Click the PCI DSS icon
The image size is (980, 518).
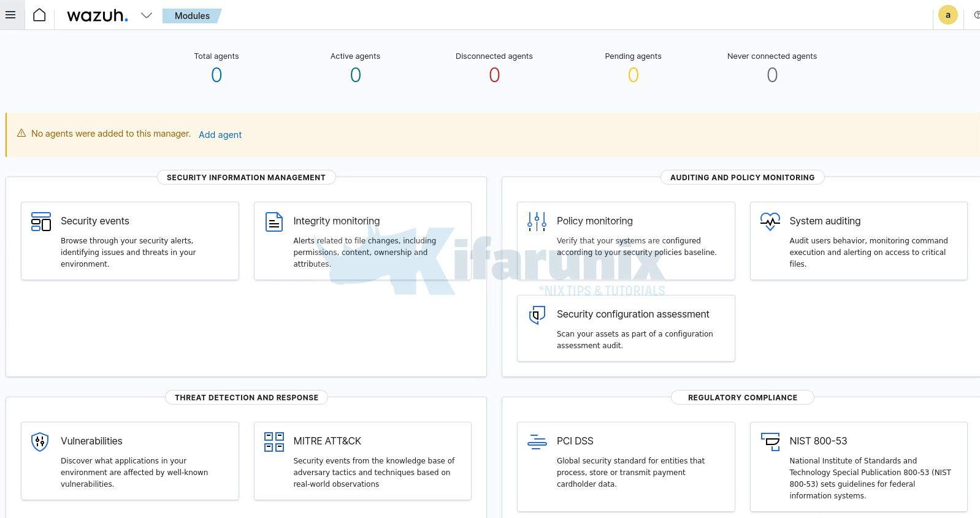(537, 441)
